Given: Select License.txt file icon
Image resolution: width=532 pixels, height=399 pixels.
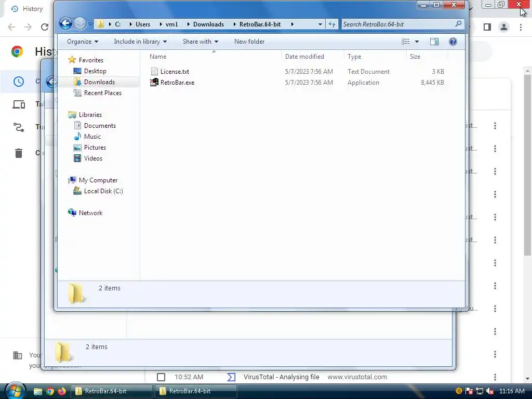Looking at the screenshot, I should (154, 71).
